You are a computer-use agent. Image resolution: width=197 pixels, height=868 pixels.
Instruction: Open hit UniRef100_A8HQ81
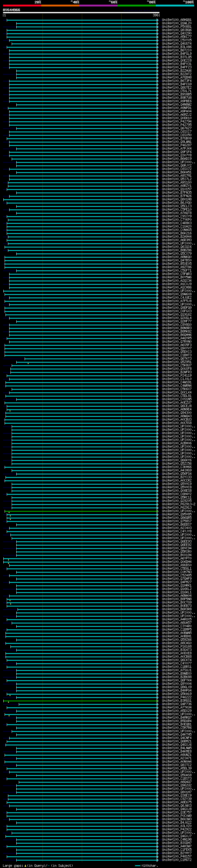coord(177,20)
